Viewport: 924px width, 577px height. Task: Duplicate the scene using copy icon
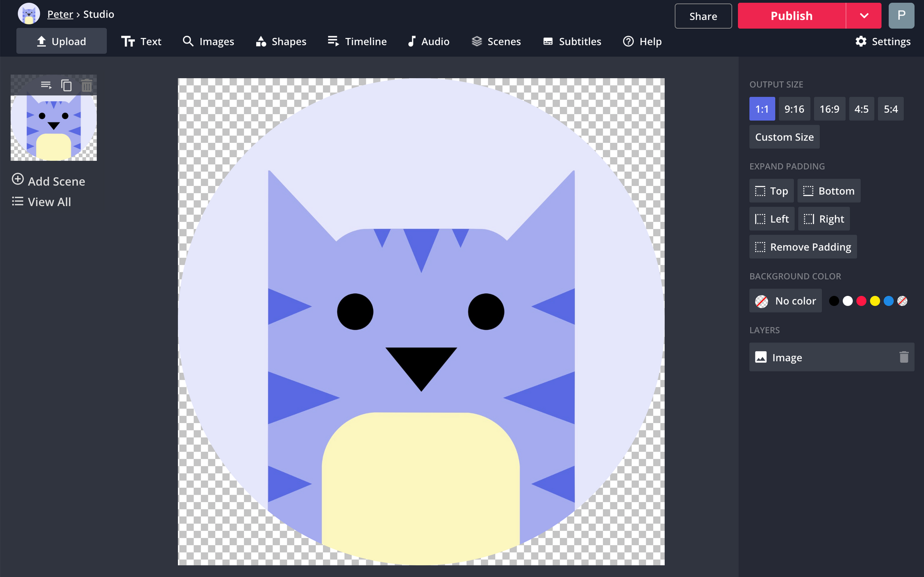tap(67, 85)
